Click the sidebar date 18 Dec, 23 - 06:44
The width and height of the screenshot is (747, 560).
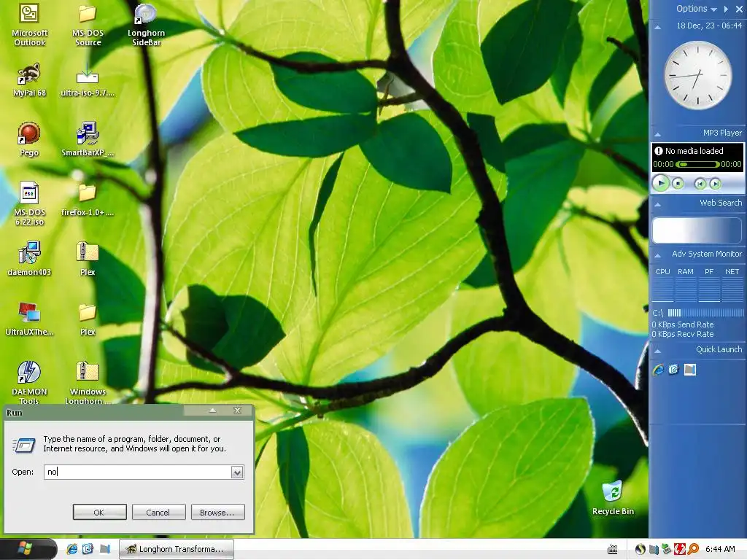coord(709,26)
